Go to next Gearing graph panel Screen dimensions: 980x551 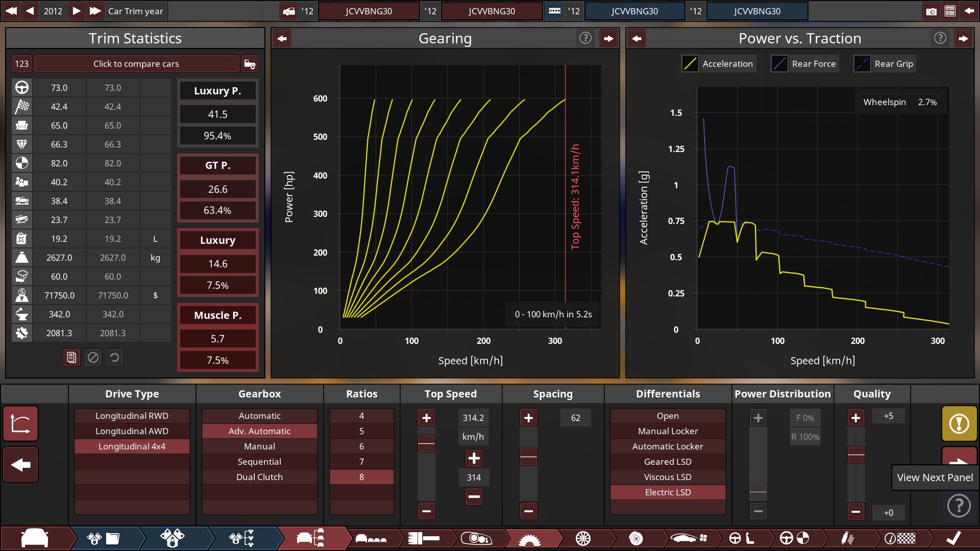click(608, 38)
